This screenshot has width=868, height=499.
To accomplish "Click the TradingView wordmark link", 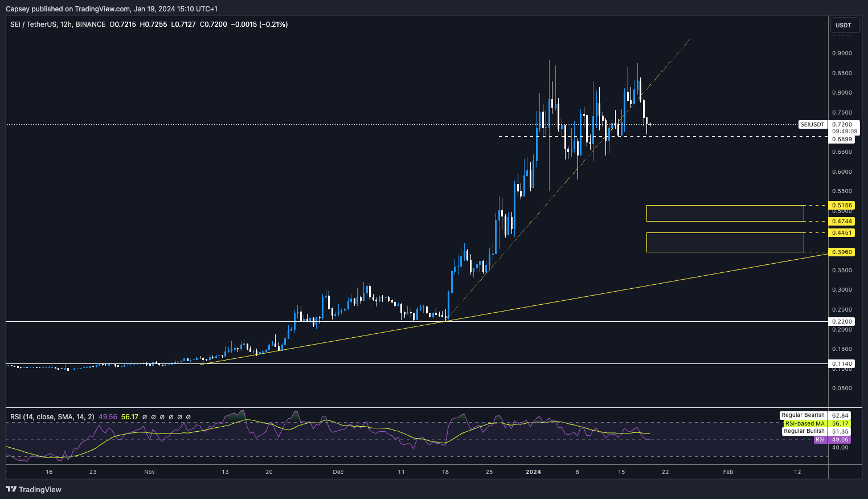I will [x=40, y=489].
